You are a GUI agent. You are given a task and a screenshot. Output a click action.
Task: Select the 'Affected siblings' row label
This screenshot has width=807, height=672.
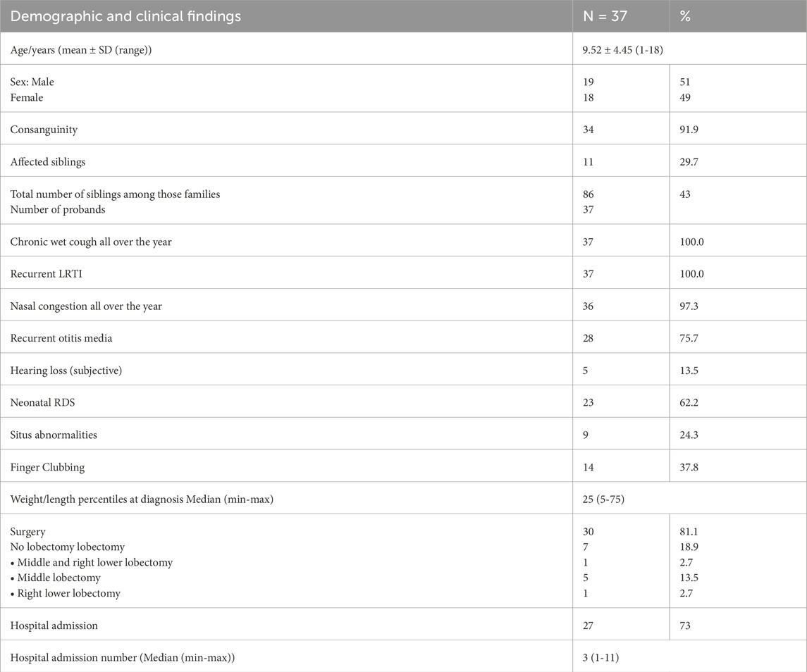[x=47, y=162]
